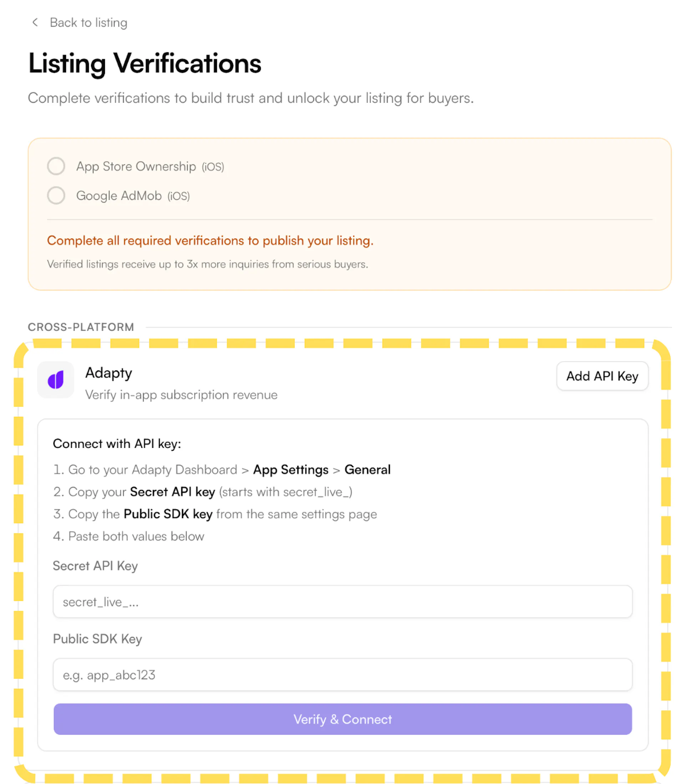685x784 pixels.
Task: Focus the app_abc123 placeholder input field
Action: point(342,675)
